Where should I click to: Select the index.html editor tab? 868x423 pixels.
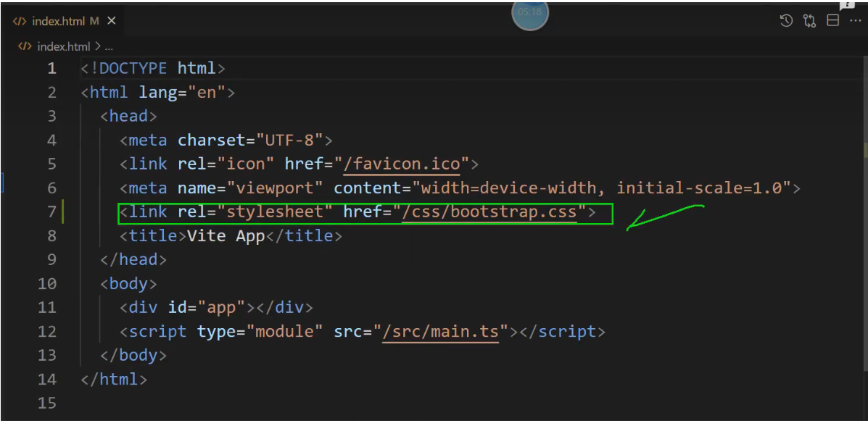65,22
